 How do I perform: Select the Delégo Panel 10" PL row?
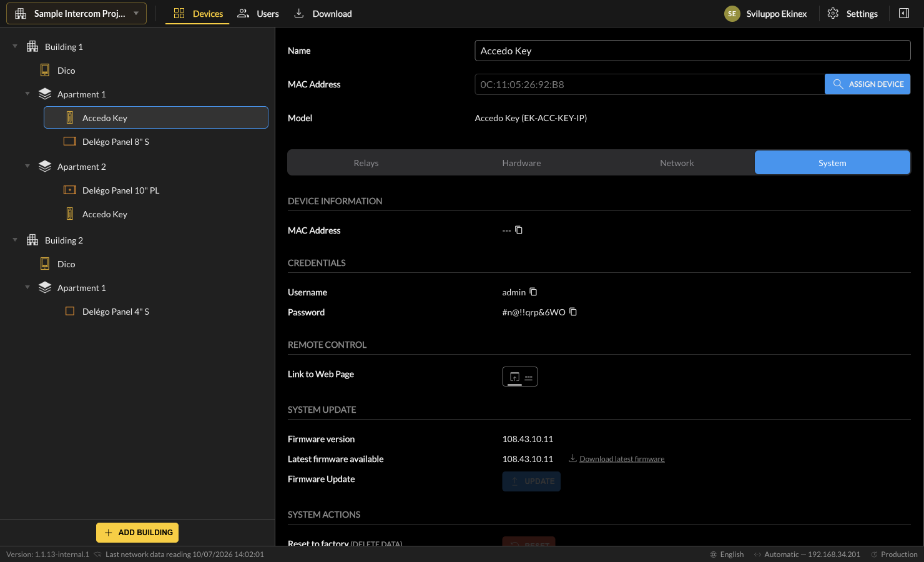coord(156,190)
